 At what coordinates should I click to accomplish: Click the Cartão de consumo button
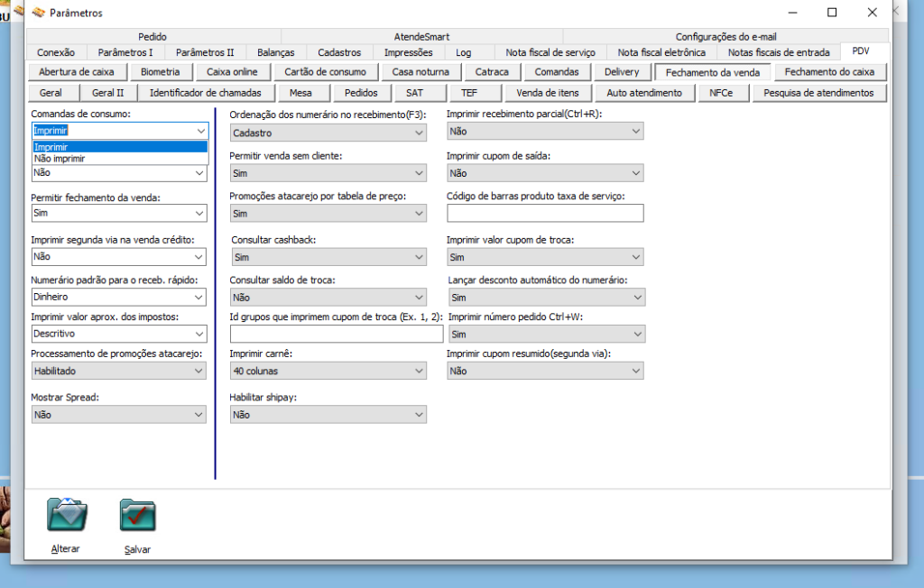click(325, 72)
